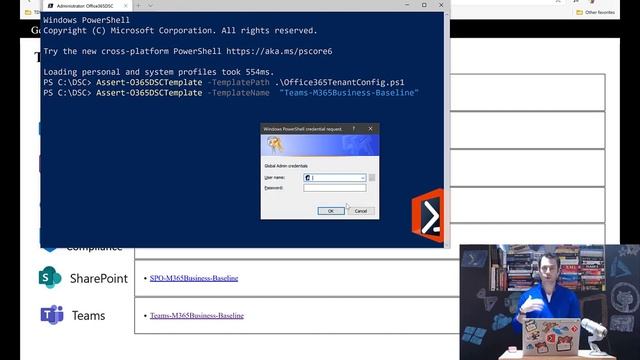Click the SharePoint logo icon
Image resolution: width=640 pixels, height=360 pixels.
50,277
